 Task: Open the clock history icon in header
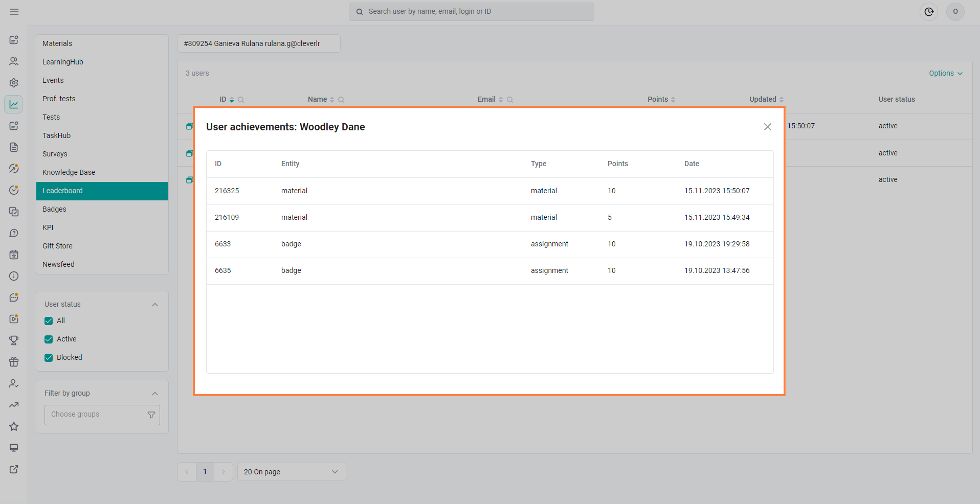point(929,12)
